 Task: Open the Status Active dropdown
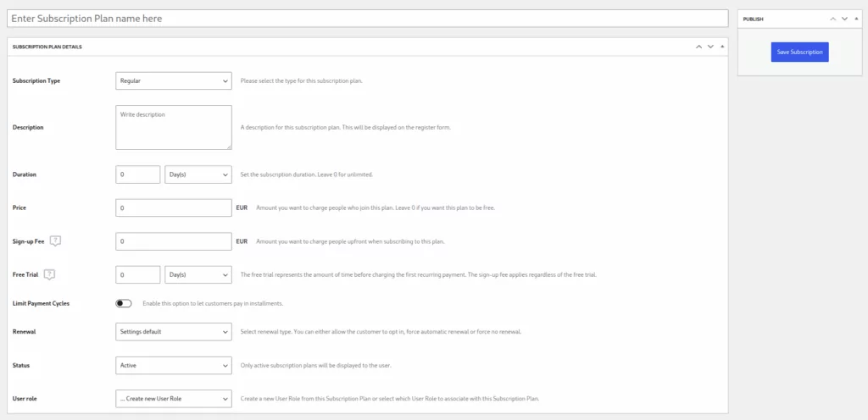174,365
